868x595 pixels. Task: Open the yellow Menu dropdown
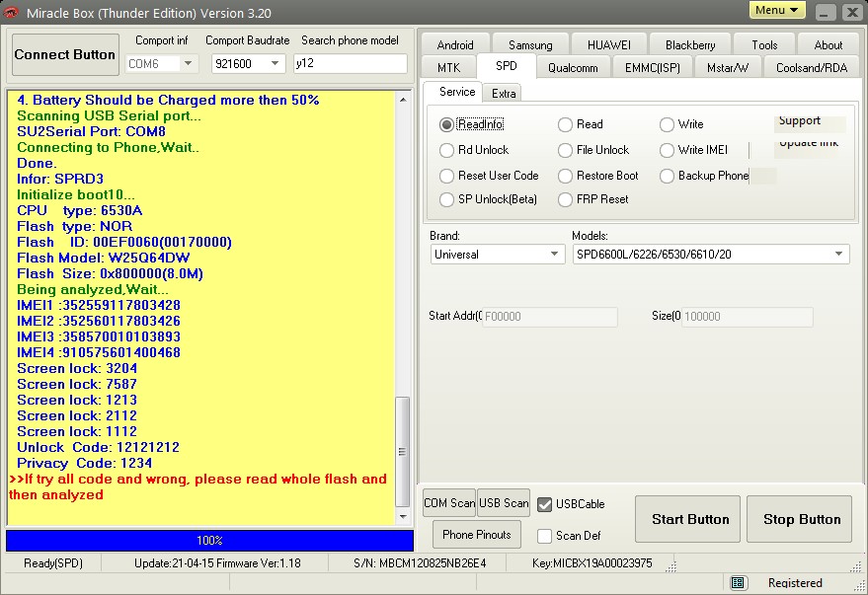pos(777,10)
